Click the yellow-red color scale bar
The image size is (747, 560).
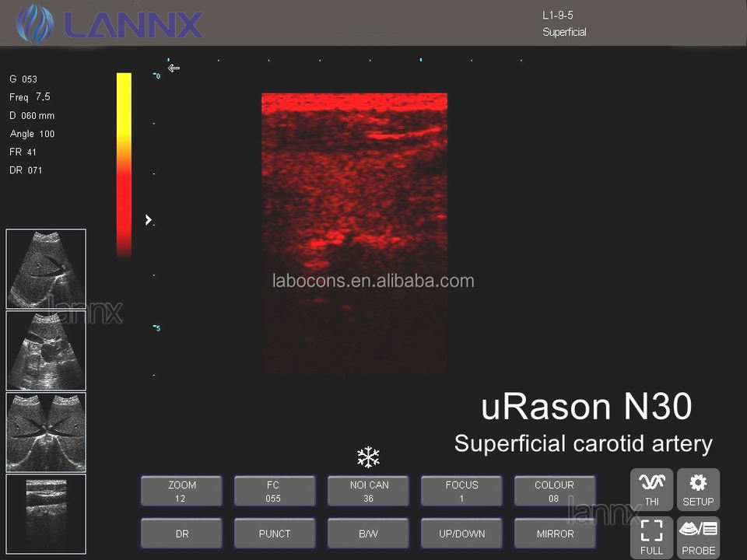[x=124, y=165]
